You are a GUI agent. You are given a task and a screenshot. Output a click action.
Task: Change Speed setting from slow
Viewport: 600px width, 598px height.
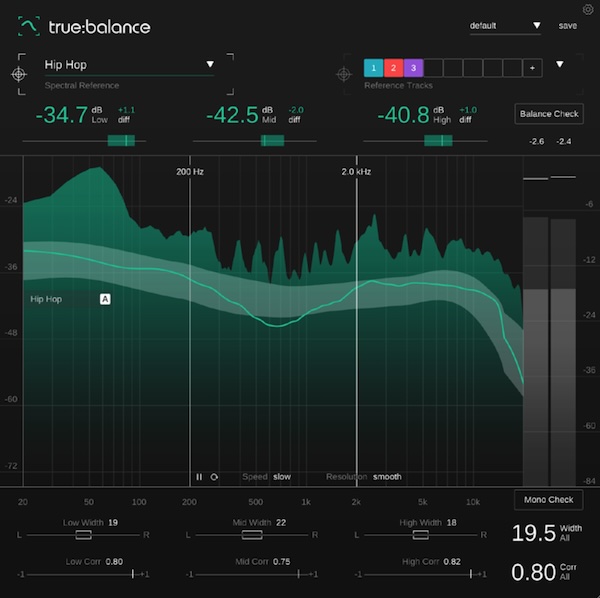[282, 477]
